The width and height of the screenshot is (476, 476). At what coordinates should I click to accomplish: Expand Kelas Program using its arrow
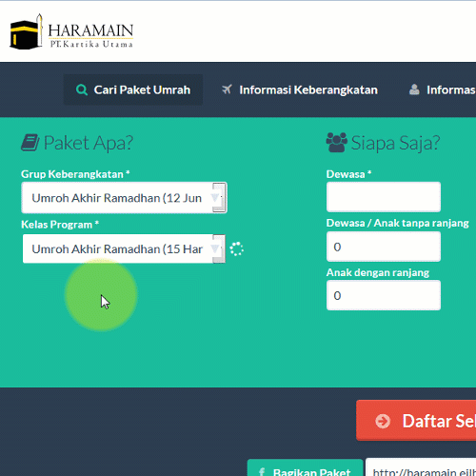pos(218,248)
